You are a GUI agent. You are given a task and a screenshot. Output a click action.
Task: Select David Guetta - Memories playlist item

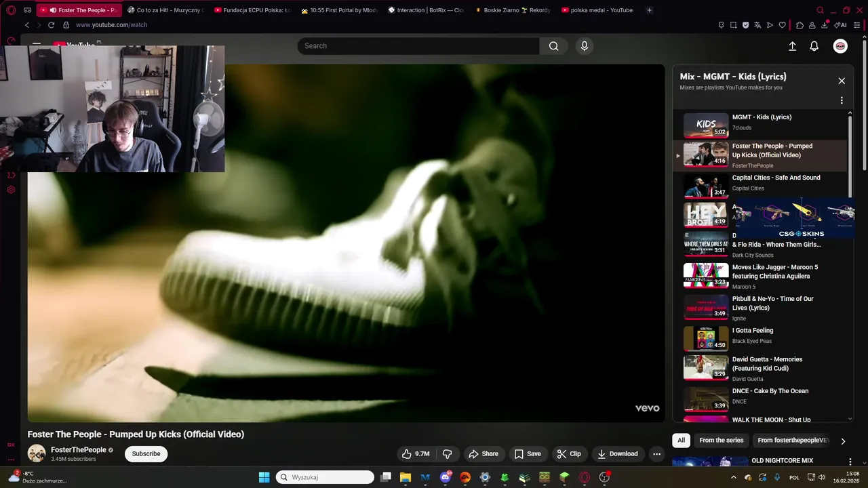759,368
